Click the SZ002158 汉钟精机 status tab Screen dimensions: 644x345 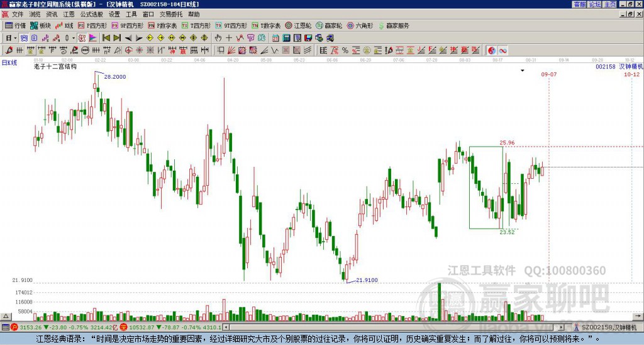(604, 327)
